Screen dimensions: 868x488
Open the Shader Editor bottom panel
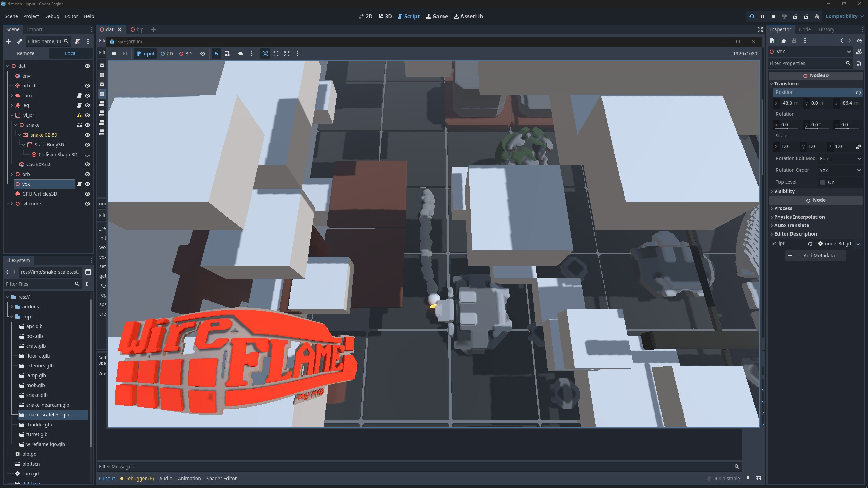[x=221, y=479]
